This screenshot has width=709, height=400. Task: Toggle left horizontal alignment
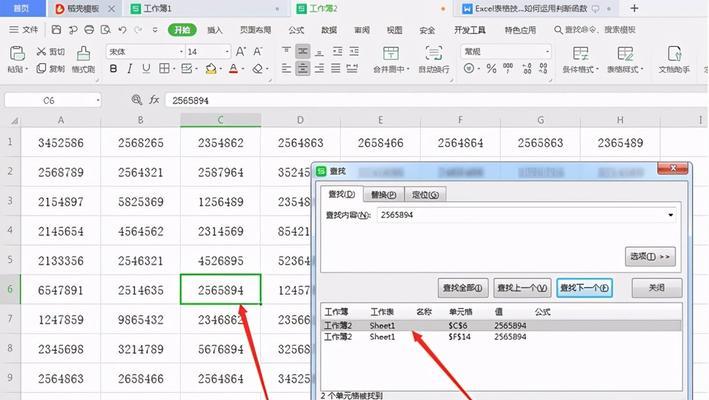point(286,69)
